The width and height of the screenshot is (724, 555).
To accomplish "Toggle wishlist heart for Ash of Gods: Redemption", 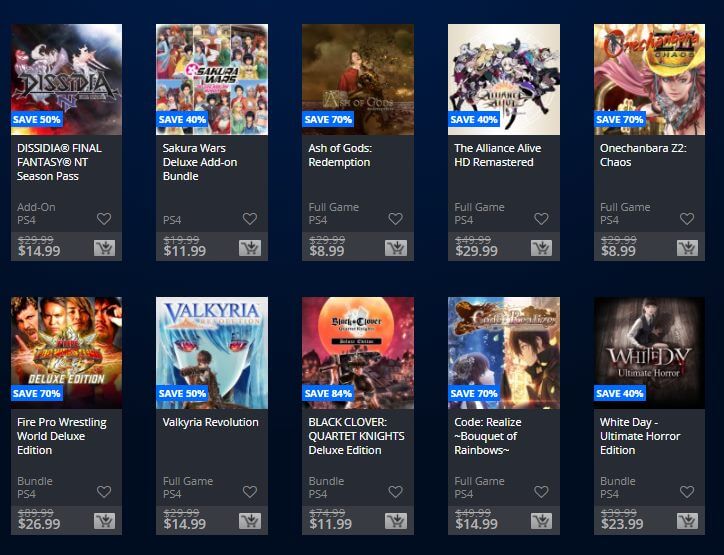I will click(x=395, y=219).
